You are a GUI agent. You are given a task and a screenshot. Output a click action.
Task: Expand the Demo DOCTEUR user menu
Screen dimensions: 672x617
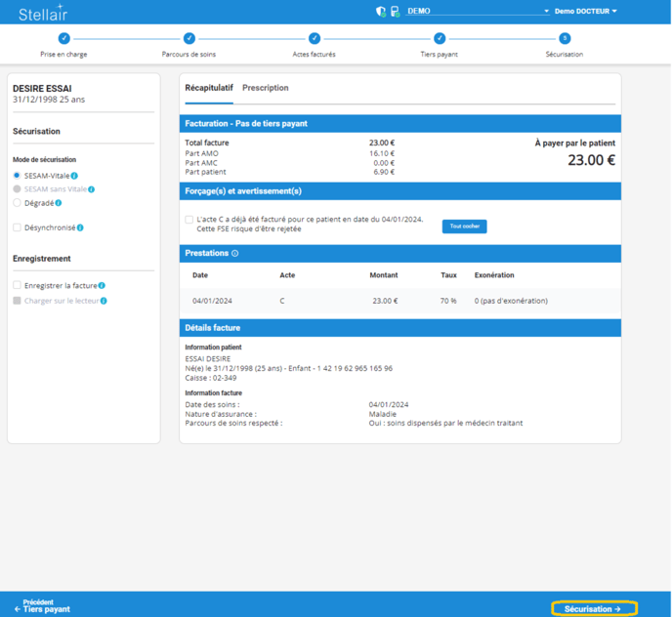point(586,12)
